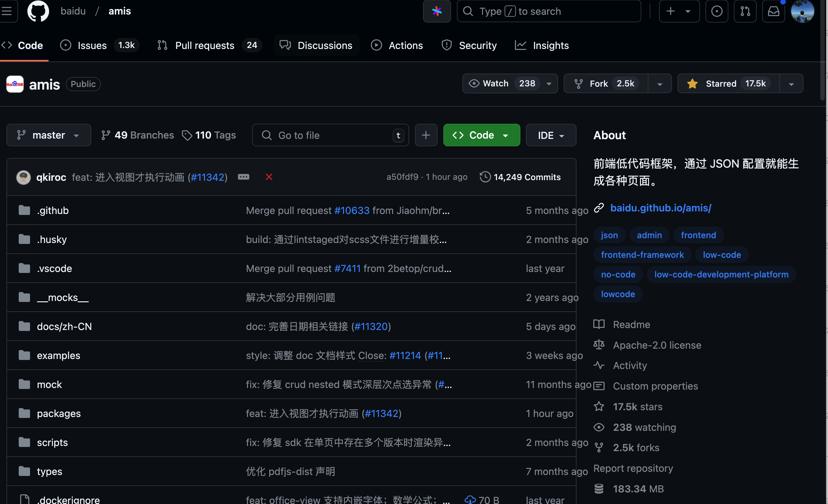The width and height of the screenshot is (828, 504).
Task: Open the mock folder icon
Action: [24, 384]
